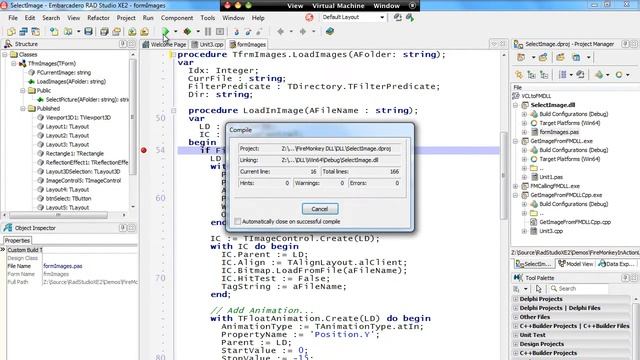Click Virtual Machine in the Mac menu bar
Screen dimensions: 640x360
[338, 6]
